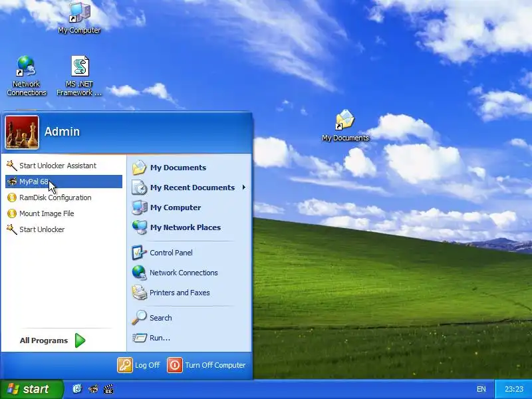
Task: Open RamDisk Configuration in Start menu
Action: tap(64, 198)
